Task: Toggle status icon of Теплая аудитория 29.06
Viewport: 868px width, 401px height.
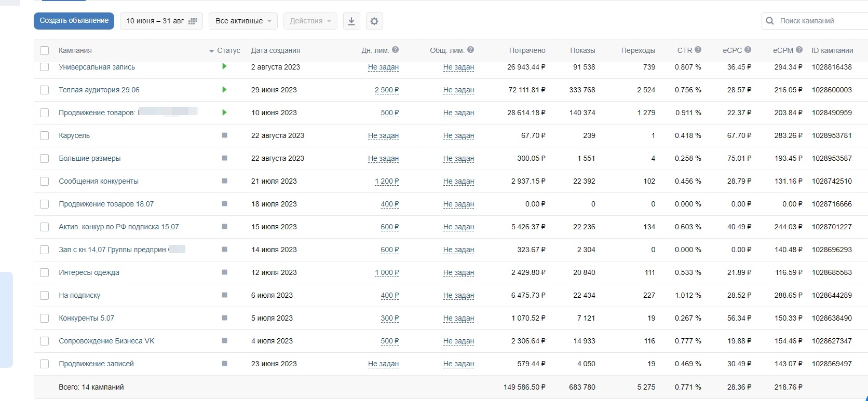Action: [224, 89]
